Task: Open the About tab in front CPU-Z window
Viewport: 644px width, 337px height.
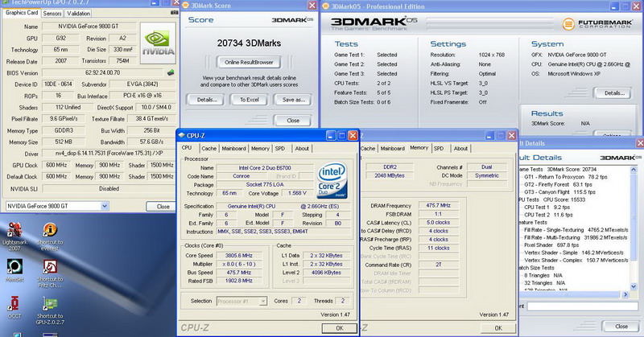Action: [302, 149]
